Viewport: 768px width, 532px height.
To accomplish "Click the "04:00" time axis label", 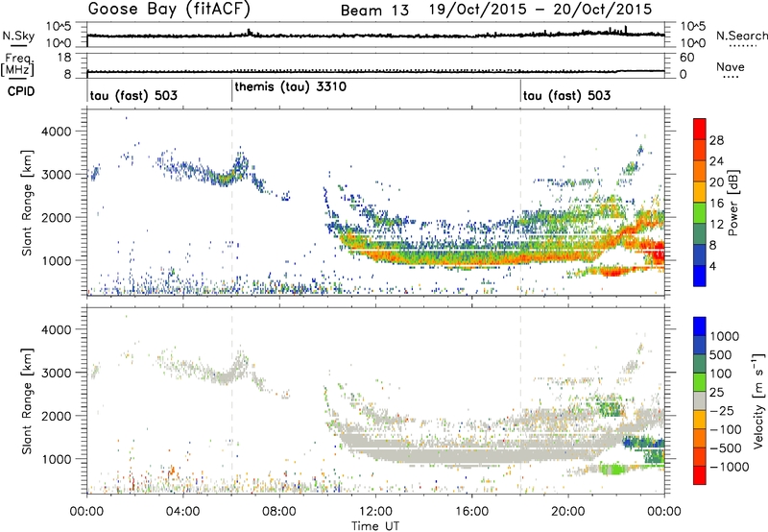I will pos(182,512).
